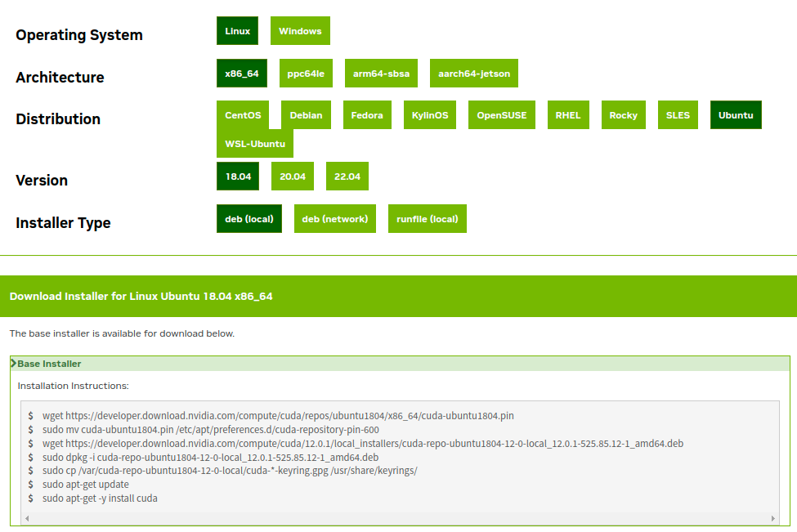Click scroll-right arrow of code box
797x532 pixels.
tap(772, 519)
